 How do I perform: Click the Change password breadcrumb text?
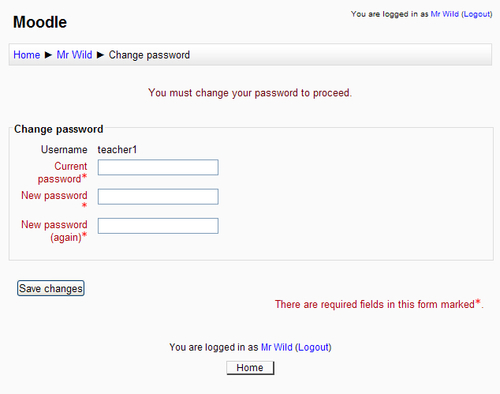[149, 55]
